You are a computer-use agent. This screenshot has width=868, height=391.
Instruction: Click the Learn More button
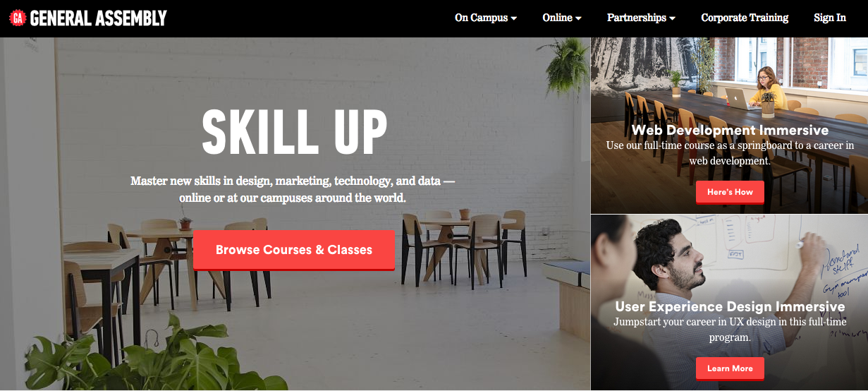tap(730, 368)
